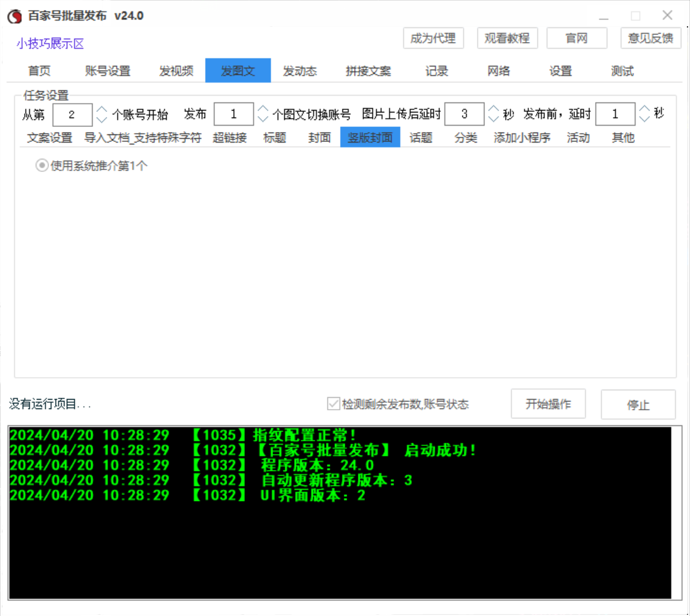
Task: Visit the 官网 button
Action: pyautogui.click(x=576, y=38)
